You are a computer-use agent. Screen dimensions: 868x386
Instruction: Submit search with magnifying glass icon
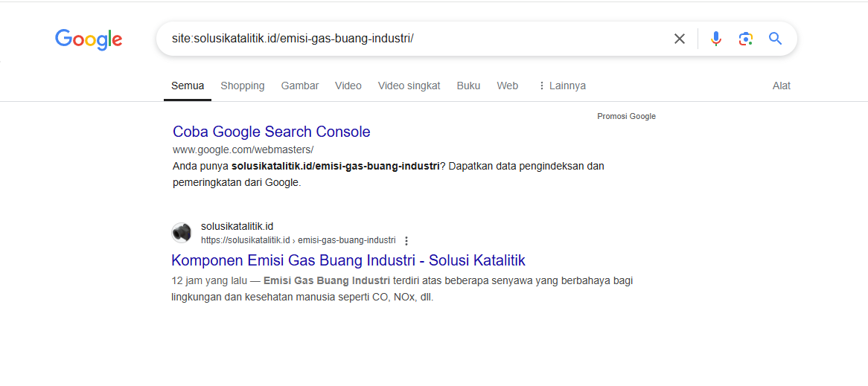coord(776,39)
